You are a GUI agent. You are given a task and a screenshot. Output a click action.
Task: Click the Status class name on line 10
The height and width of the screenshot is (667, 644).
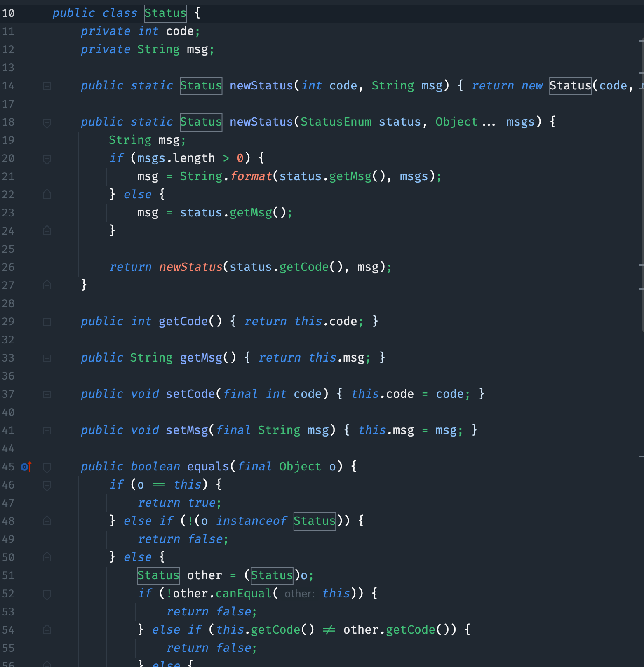pos(165,13)
